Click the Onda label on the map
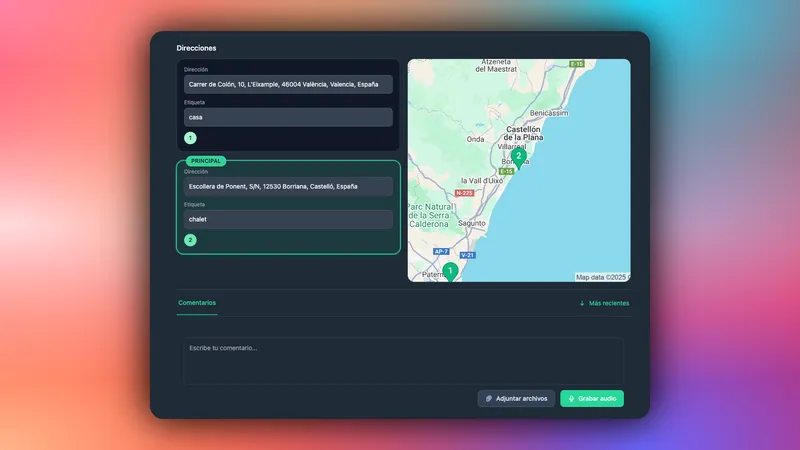Screen dimensions: 800x450 (476, 139)
